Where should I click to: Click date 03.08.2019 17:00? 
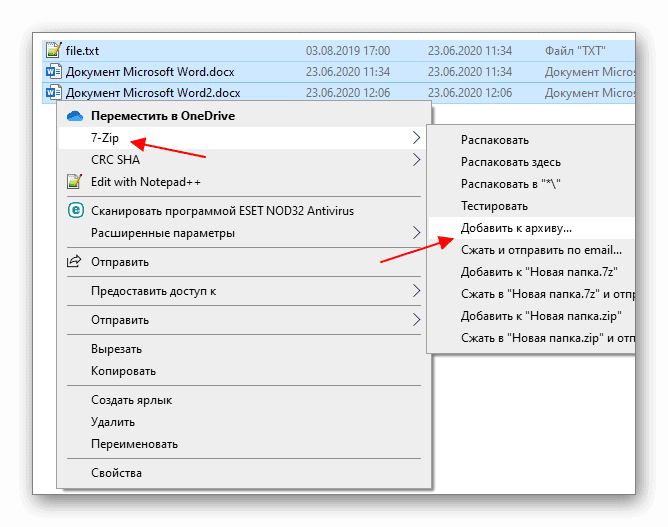point(348,51)
